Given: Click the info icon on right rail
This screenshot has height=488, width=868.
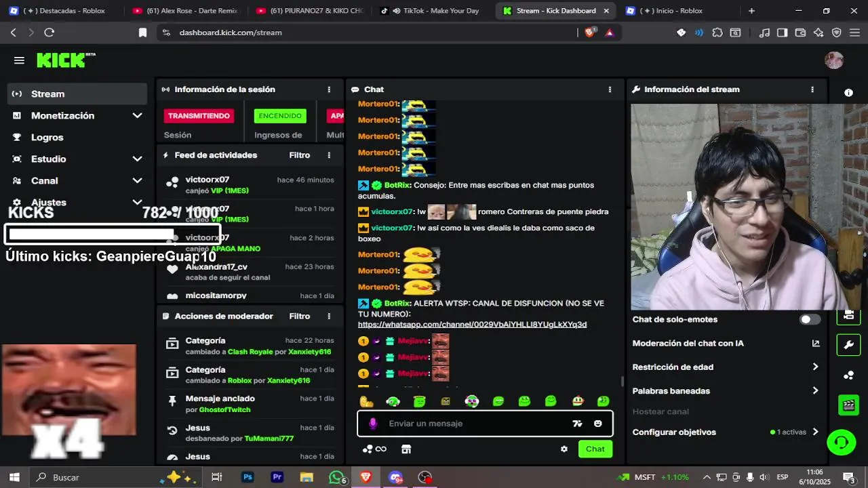Looking at the screenshot, I should [x=848, y=93].
